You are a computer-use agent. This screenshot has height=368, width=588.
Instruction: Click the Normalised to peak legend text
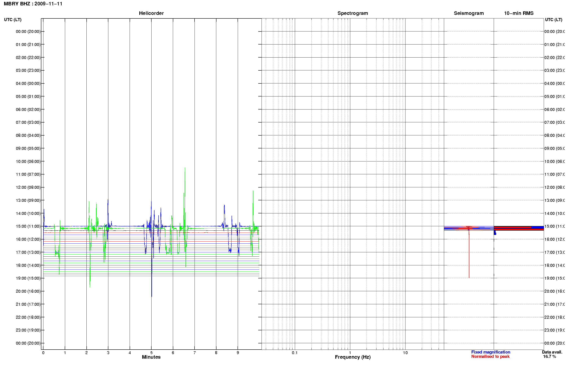(490, 357)
